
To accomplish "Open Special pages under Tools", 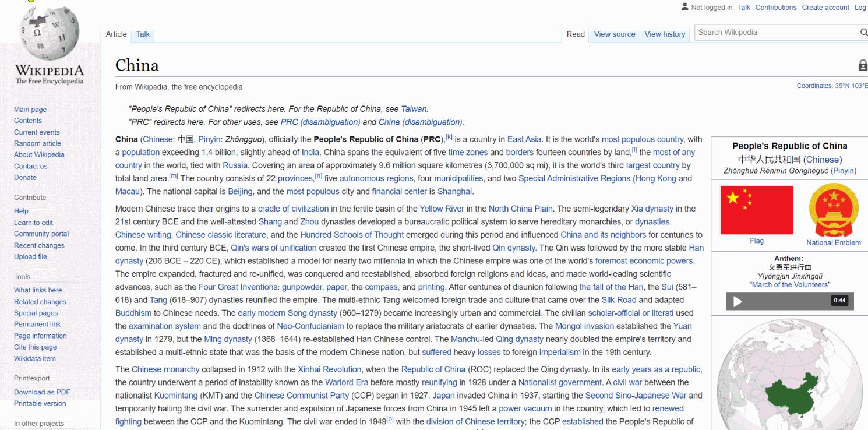I will pyautogui.click(x=36, y=313).
